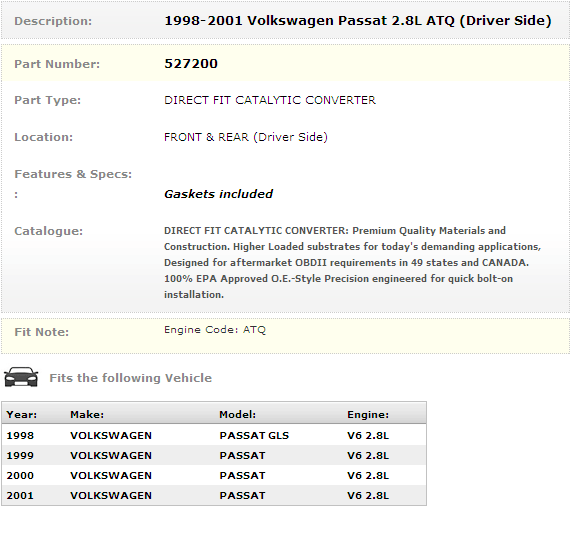Click the 1998-2001 Volkswagen Passat description title
Screen dimensions: 570x537
358,21
